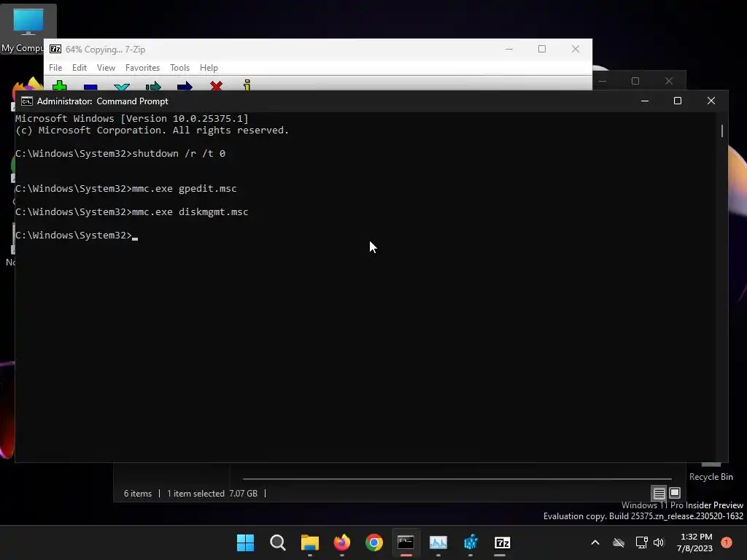747x560 pixels.
Task: Open the clock and date 1:32 PM
Action: point(694,542)
